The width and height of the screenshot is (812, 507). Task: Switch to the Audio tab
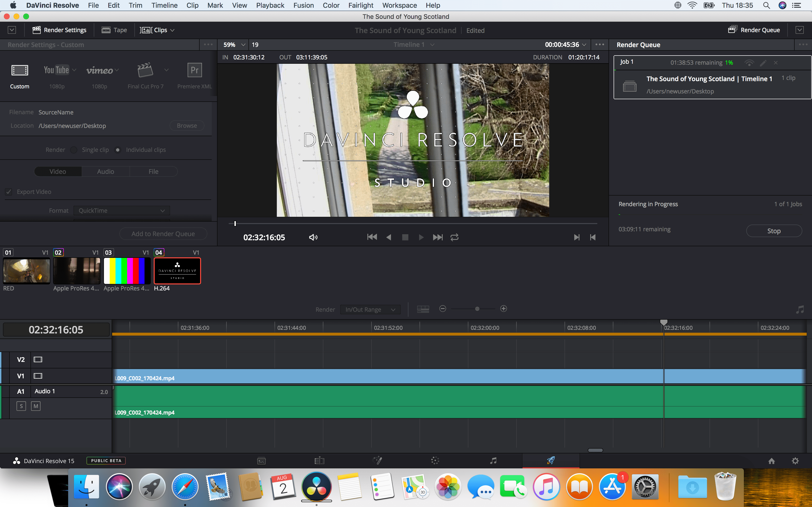(105, 171)
